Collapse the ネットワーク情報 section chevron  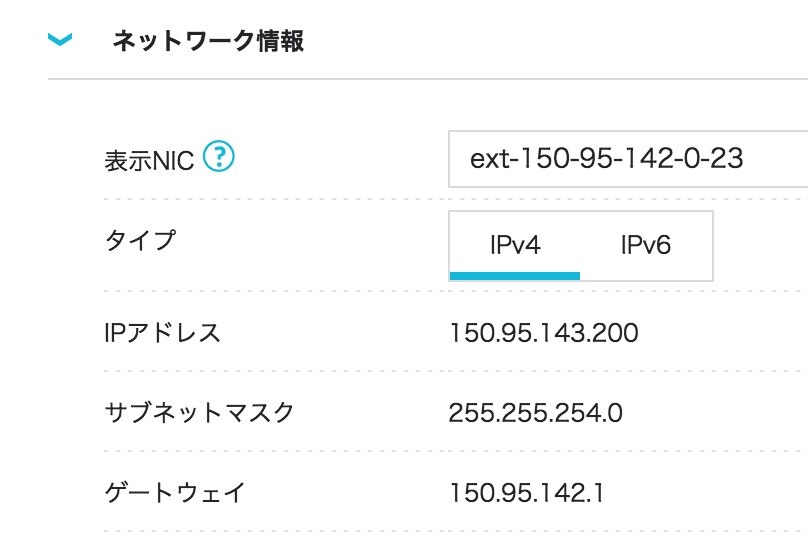(x=60, y=39)
